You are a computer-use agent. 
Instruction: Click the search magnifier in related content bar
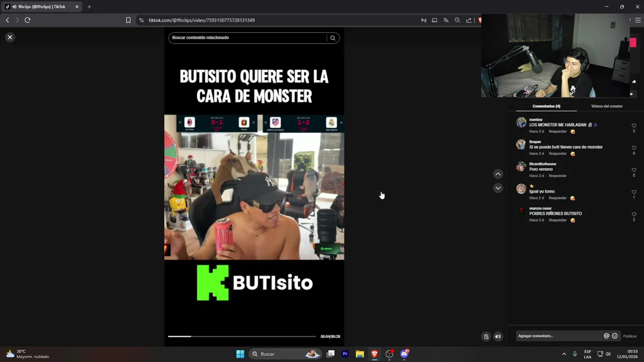coord(333,38)
